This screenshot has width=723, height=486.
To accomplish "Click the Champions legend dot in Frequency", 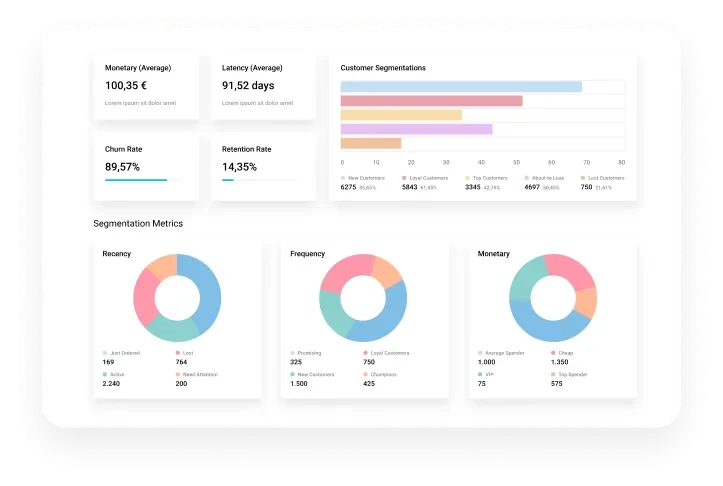I will coord(365,374).
